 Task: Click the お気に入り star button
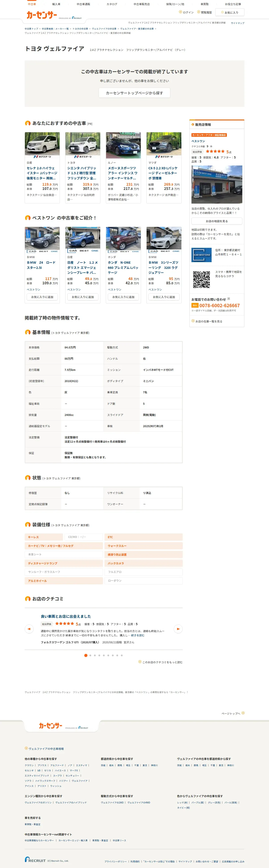[x=229, y=12]
